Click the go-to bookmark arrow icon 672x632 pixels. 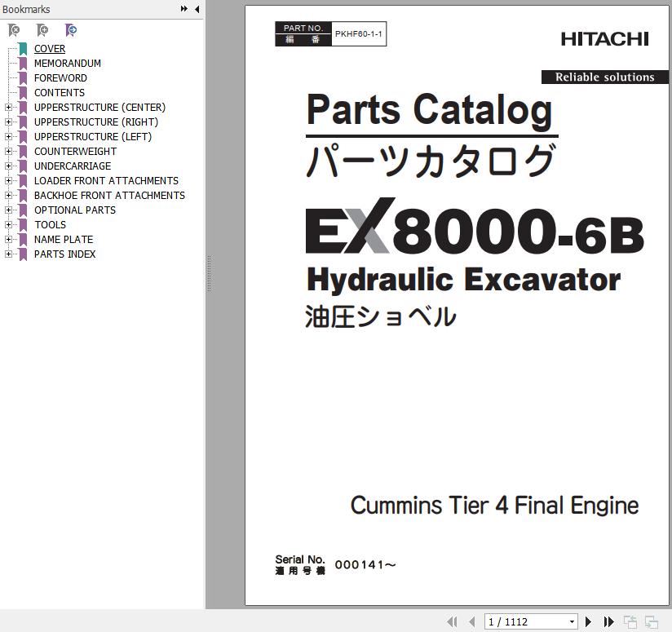coord(71,30)
